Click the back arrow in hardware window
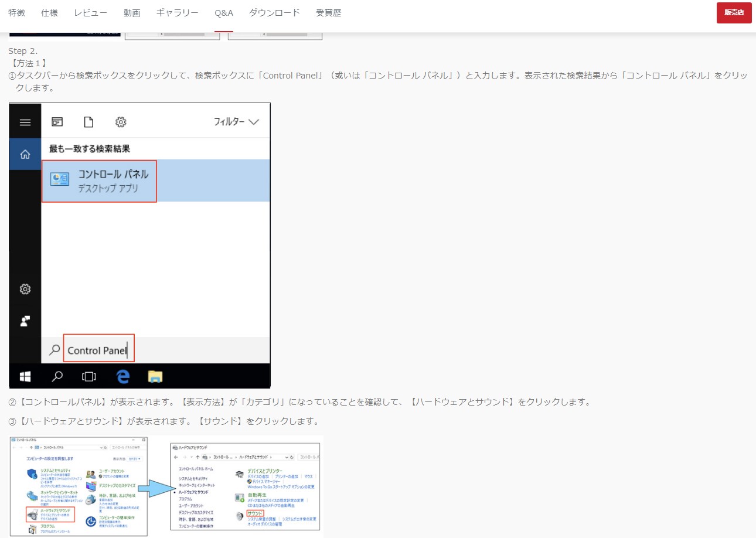This screenshot has width=756, height=538. (176, 457)
